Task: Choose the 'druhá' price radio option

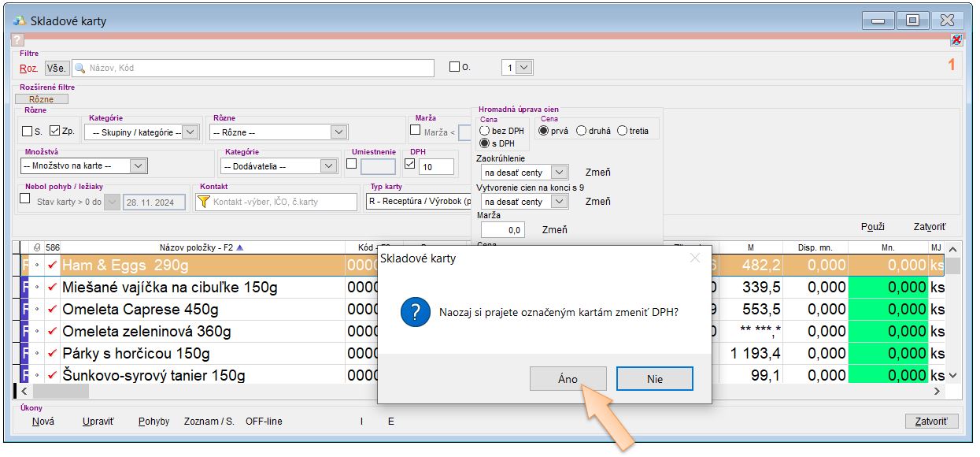Action: pos(582,131)
